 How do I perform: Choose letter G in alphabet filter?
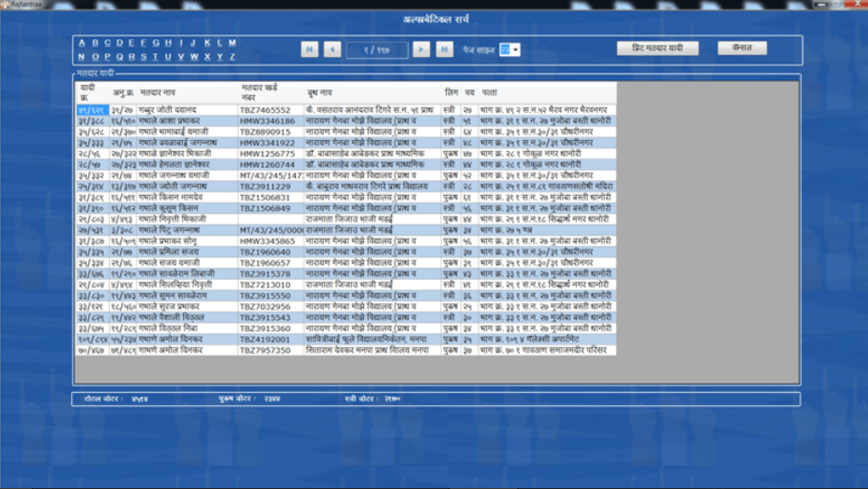coord(157,43)
